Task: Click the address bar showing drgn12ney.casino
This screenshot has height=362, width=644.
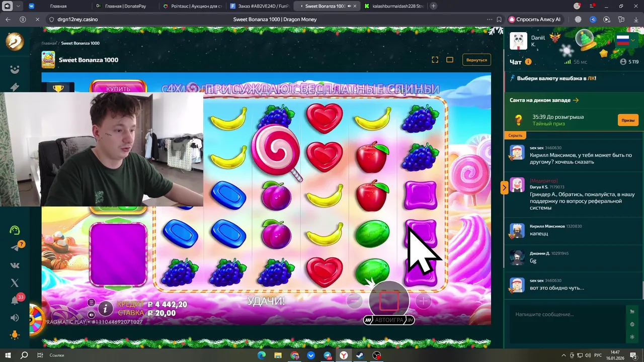Action: 77,19
